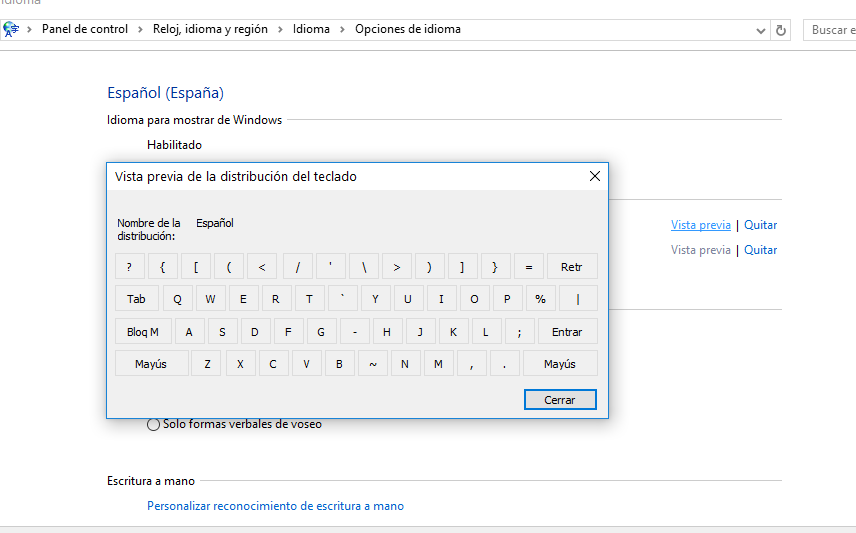Click the Retr key on keyboard preview
856x533 pixels.
[572, 266]
